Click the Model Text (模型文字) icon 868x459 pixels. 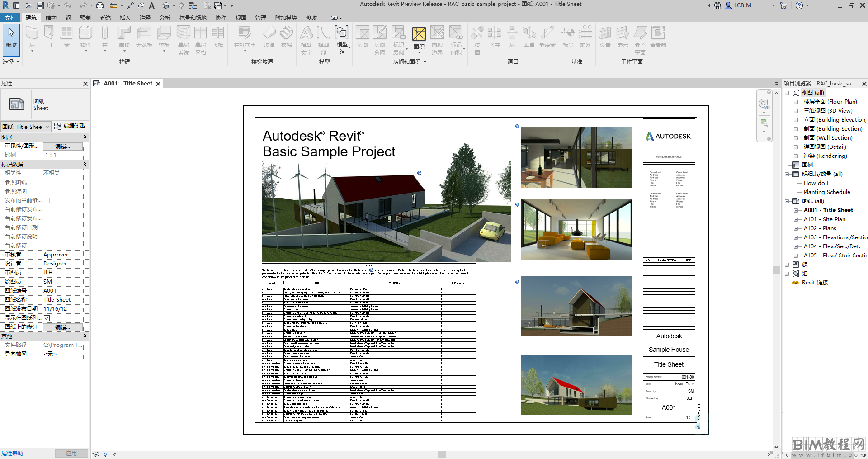(x=307, y=33)
